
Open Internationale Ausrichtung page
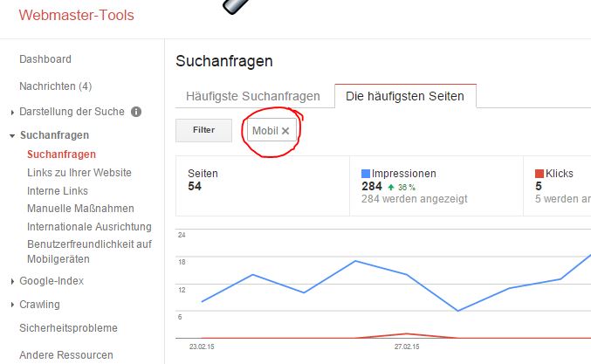pos(89,227)
